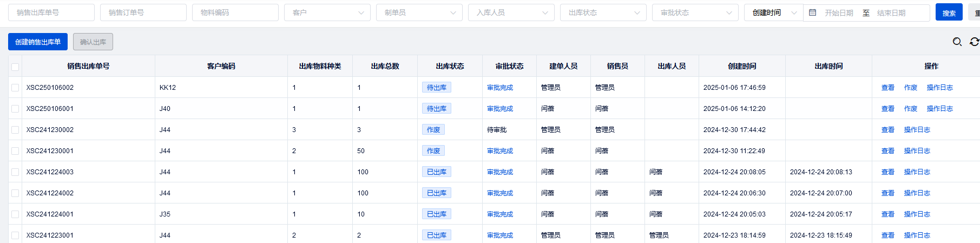Click the 开始日期 date field

(839, 13)
